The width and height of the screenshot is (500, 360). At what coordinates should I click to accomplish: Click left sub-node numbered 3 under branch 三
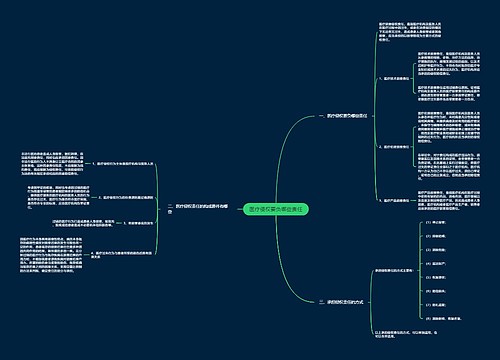click(x=138, y=223)
